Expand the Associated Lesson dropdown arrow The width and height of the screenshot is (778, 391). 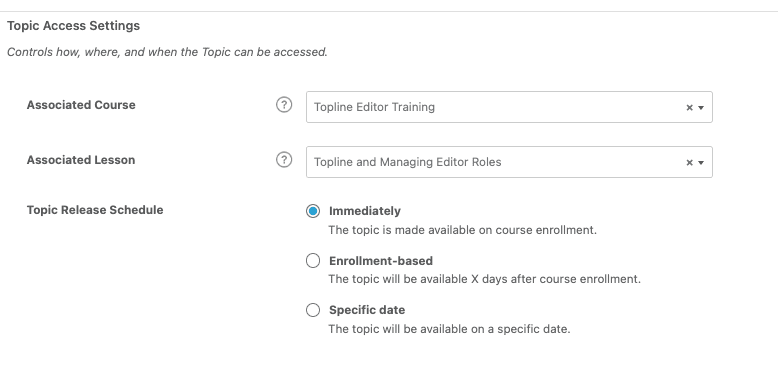pos(701,163)
